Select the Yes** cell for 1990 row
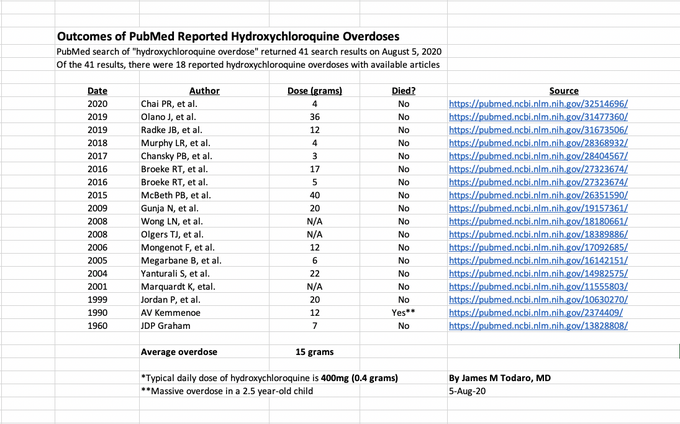This screenshot has height=424, width=680. [x=403, y=313]
